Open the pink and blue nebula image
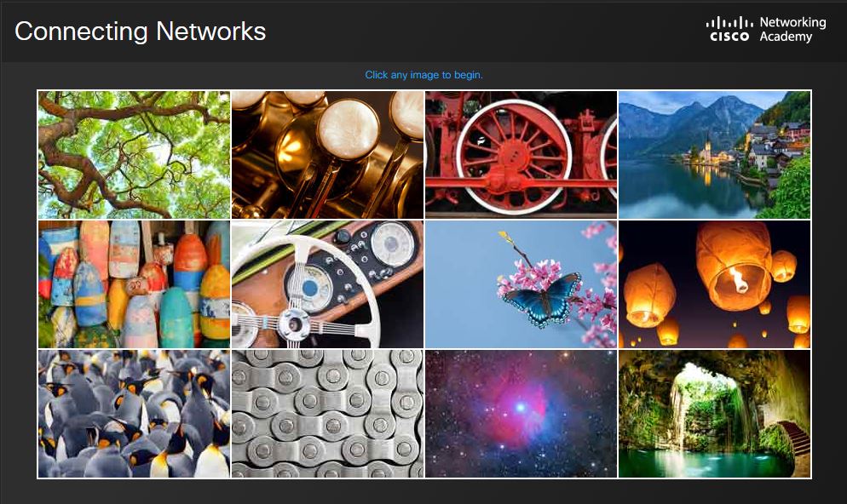The image size is (847, 504). 521,414
